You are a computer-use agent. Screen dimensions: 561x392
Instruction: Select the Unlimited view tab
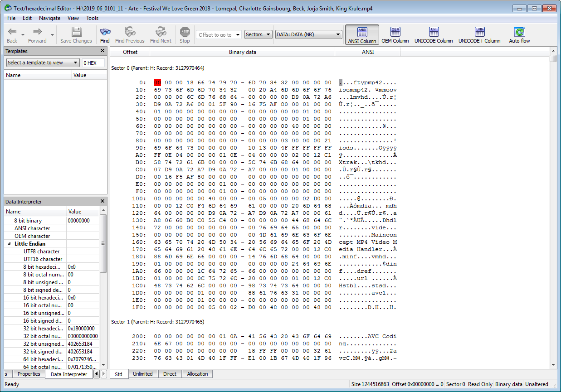[x=143, y=374]
